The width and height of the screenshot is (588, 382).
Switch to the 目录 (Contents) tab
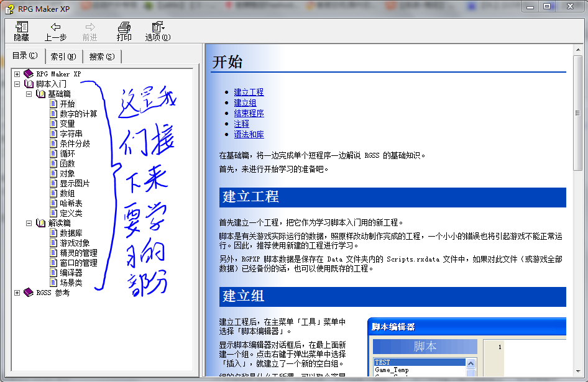click(25, 55)
